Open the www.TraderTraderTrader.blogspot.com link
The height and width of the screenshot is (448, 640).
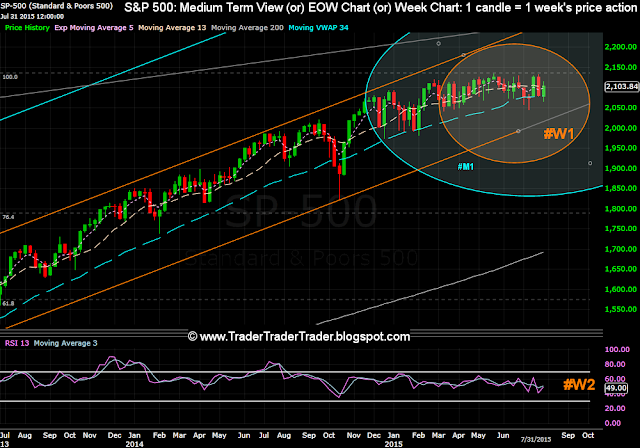[299, 337]
